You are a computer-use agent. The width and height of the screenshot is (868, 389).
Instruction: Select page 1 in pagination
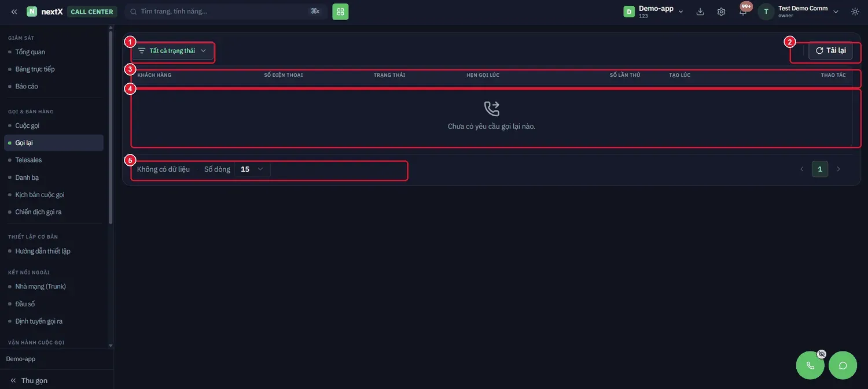(820, 169)
